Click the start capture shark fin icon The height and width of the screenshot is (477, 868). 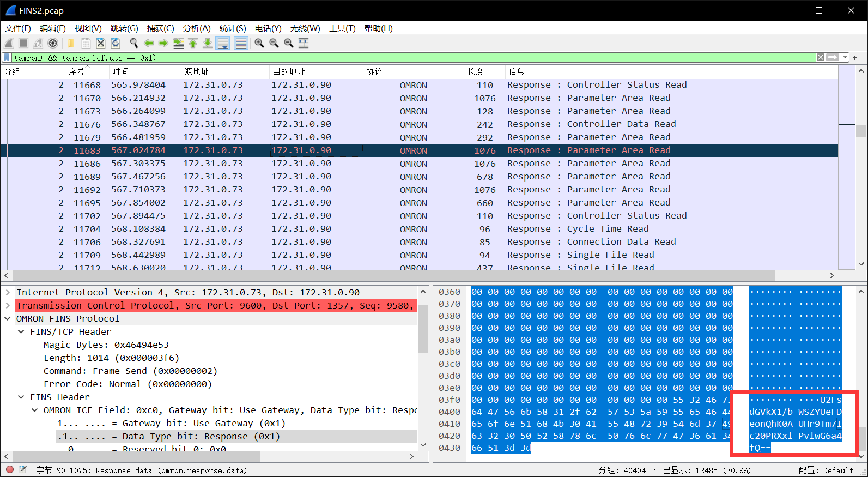(x=9, y=43)
